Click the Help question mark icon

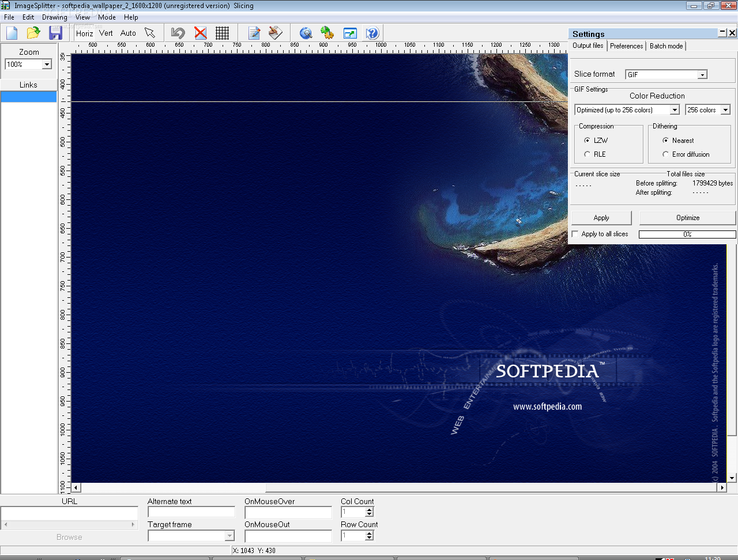(372, 33)
